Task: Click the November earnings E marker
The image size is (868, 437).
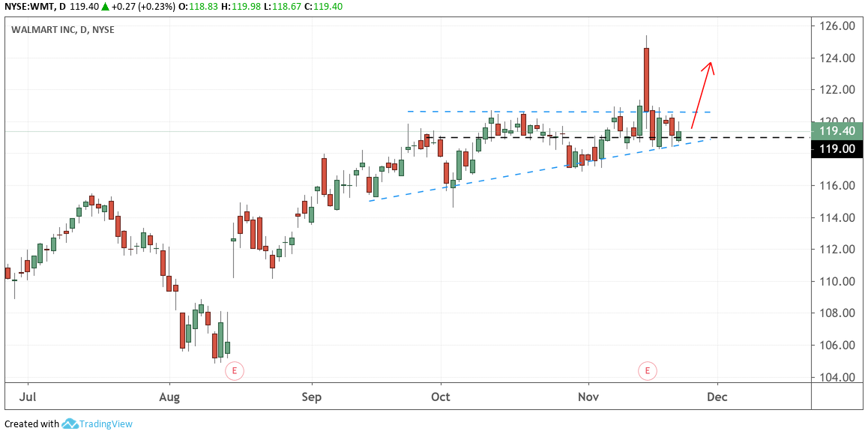Action: point(648,370)
